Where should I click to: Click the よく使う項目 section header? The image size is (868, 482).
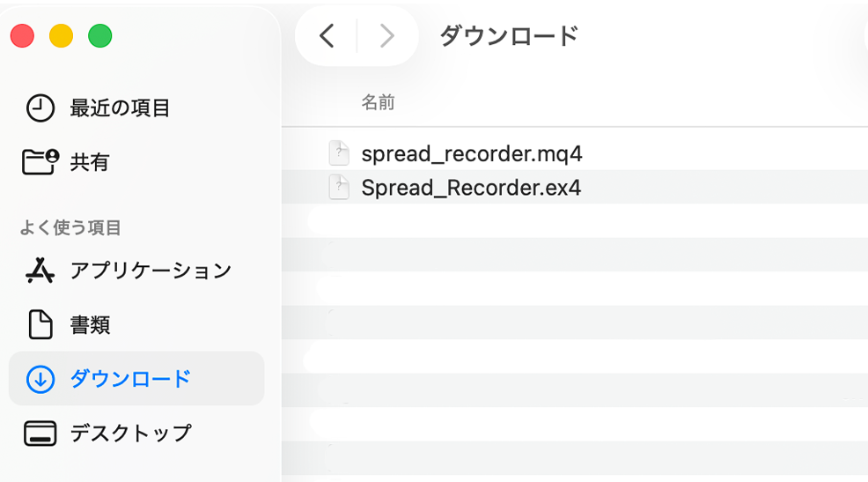[x=70, y=228]
